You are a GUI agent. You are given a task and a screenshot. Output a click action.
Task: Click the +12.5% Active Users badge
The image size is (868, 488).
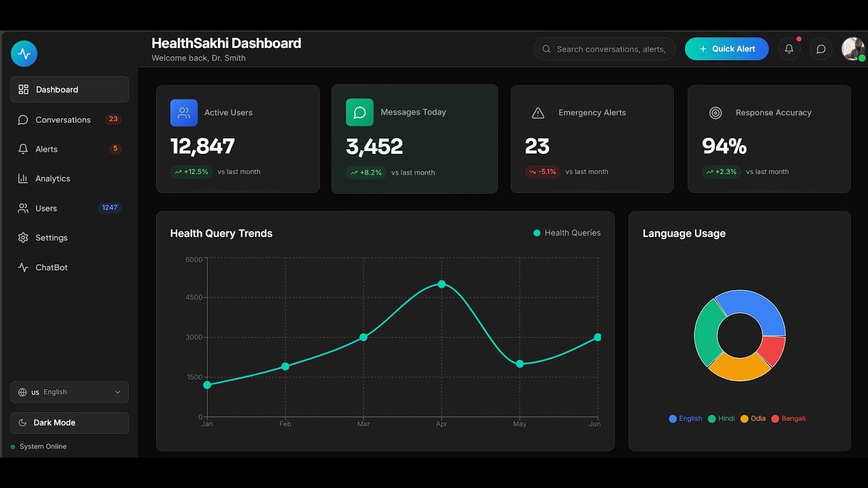[x=191, y=172]
